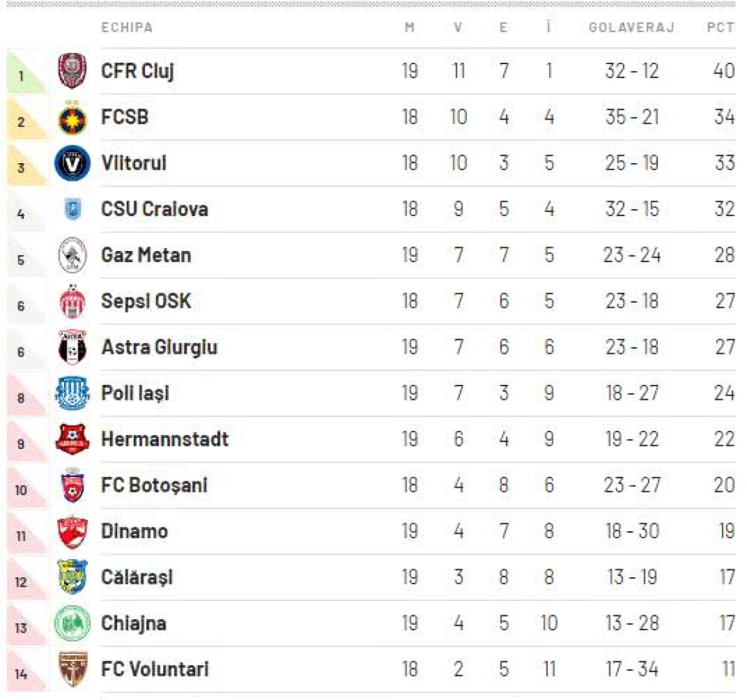This screenshot has height=700, width=747.
Task: Click the GOLAVERAJ column header
Action: click(x=631, y=27)
